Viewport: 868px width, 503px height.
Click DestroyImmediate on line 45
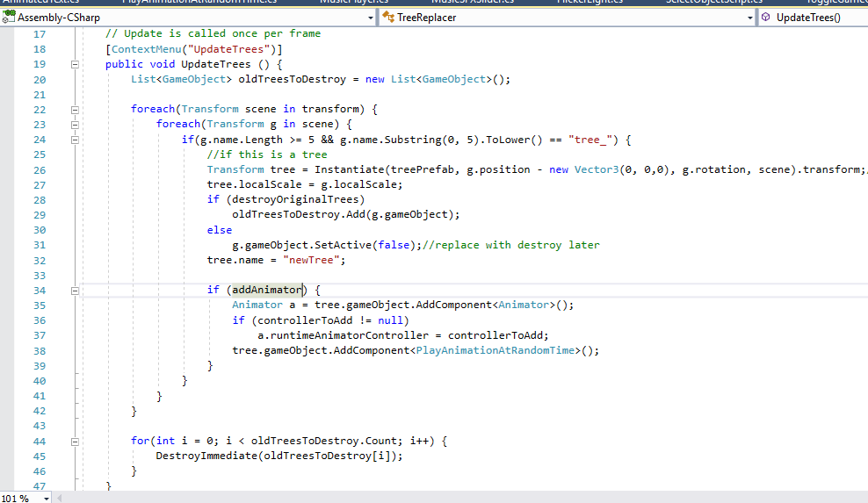(206, 456)
